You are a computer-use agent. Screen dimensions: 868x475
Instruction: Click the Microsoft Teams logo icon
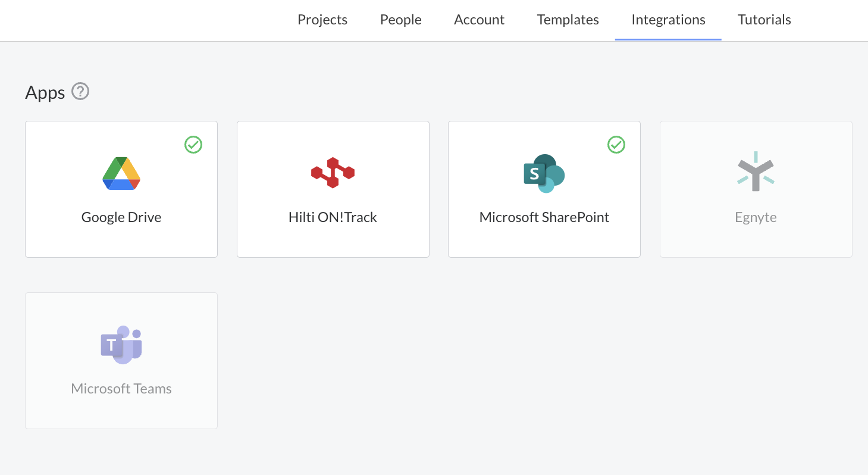[121, 345]
